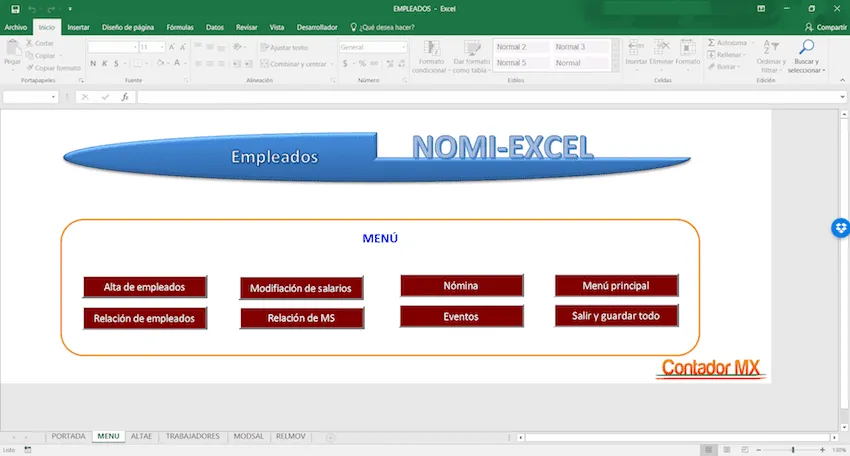Click Copiar formato brush
850x456 pixels.
point(30,68)
